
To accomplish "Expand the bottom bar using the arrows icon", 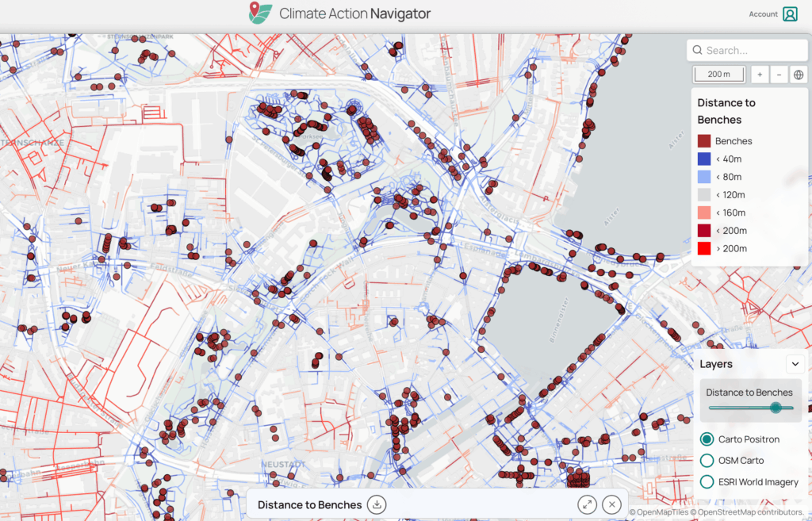I will click(588, 504).
